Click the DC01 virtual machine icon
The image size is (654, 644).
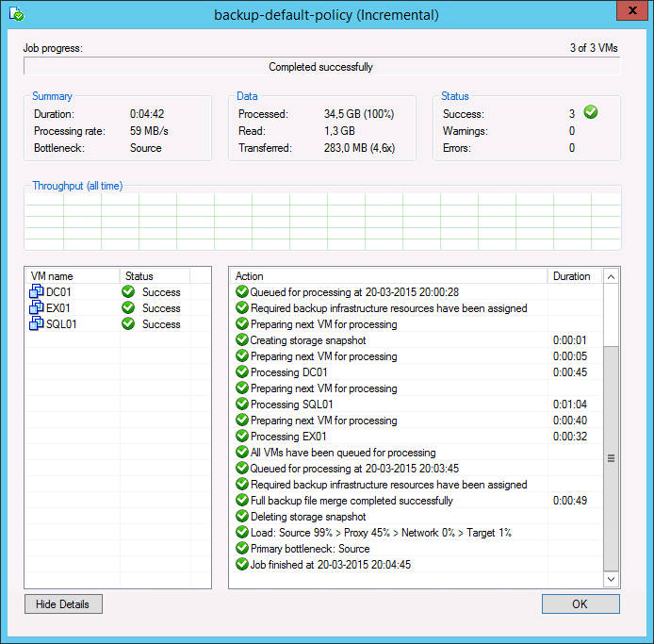[x=37, y=292]
